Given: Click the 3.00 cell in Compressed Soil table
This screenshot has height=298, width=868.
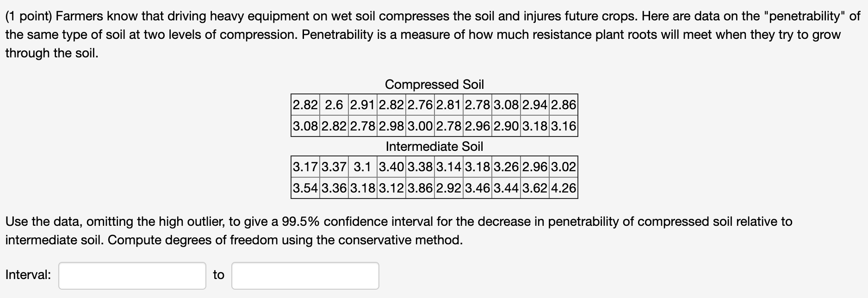Looking at the screenshot, I should pos(420,126).
